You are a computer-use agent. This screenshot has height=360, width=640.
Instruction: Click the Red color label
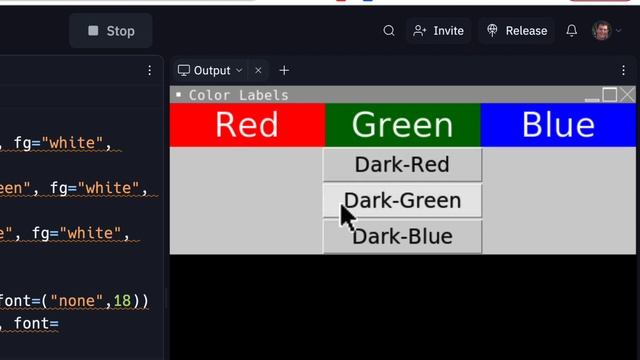pos(247,125)
